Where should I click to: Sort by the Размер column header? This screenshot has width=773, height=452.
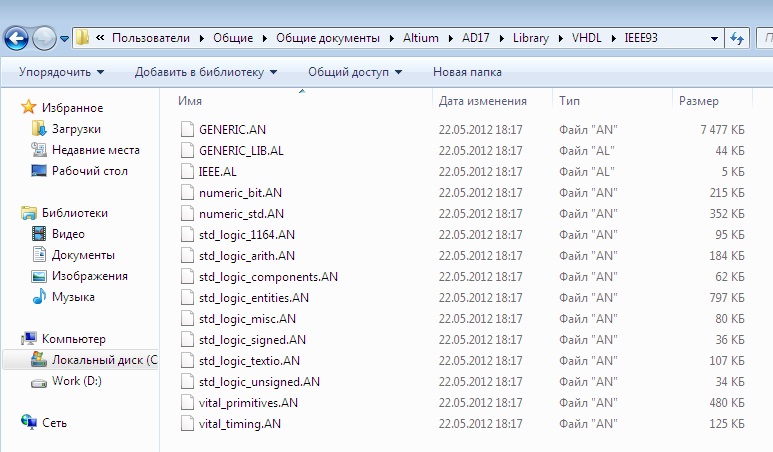698,101
